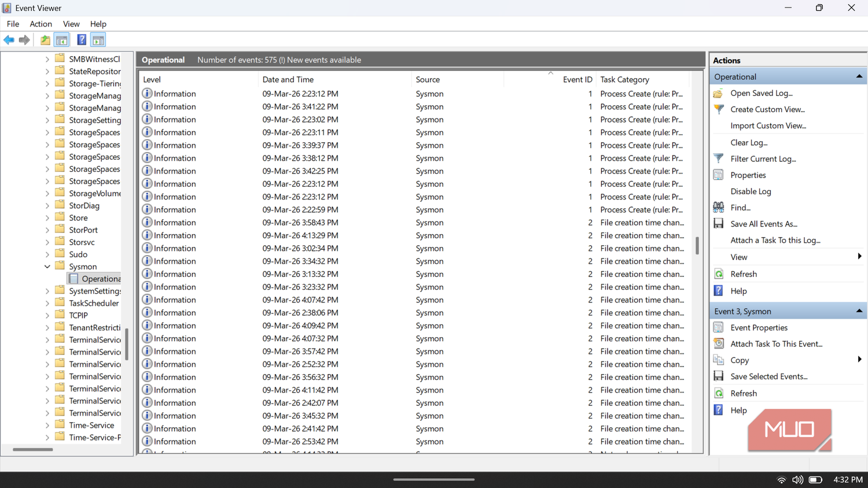Sort by the Event ID column header
This screenshot has width=868, height=488.
pos(550,79)
